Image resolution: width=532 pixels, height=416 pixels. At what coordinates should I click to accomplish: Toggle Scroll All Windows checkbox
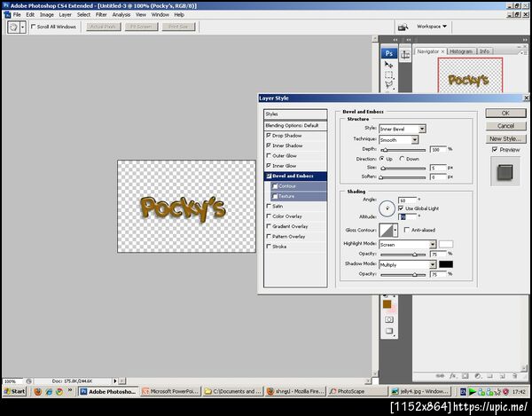click(x=34, y=27)
